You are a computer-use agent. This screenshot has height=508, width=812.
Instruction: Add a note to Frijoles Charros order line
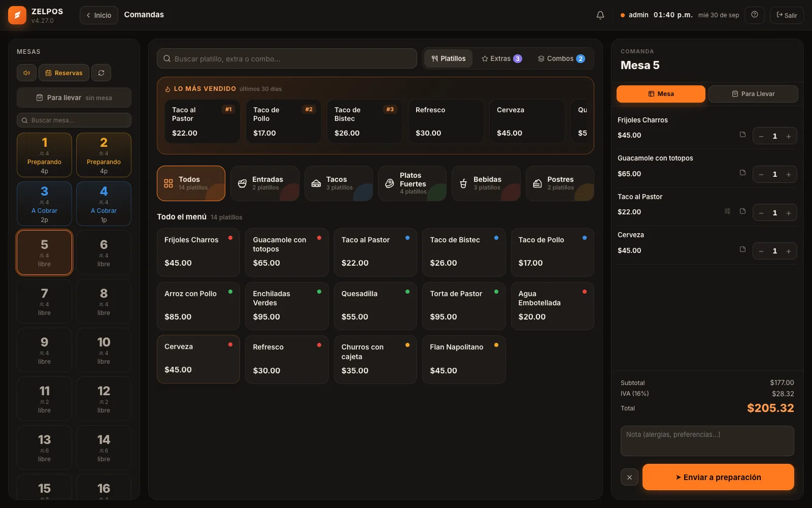pos(742,135)
